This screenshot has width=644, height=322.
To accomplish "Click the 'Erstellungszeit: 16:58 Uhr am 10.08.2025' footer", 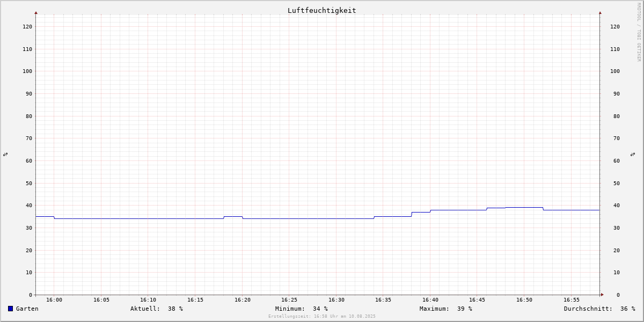I will pyautogui.click(x=322, y=317).
